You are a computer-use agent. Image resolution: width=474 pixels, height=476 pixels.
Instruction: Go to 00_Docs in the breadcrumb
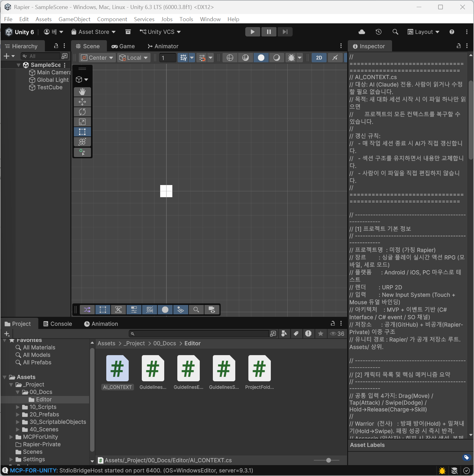[165, 343]
